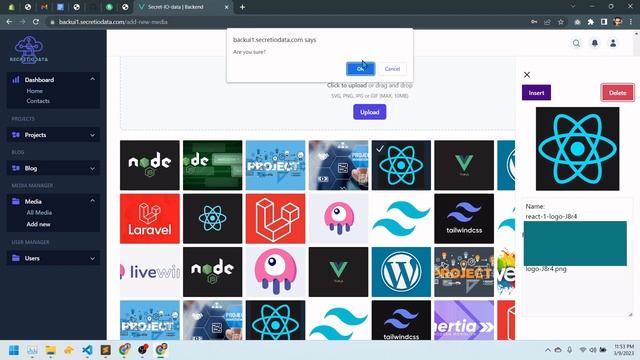Switch to the Google Docs tab
The width and height of the screenshot is (640, 360).
pos(60,7)
